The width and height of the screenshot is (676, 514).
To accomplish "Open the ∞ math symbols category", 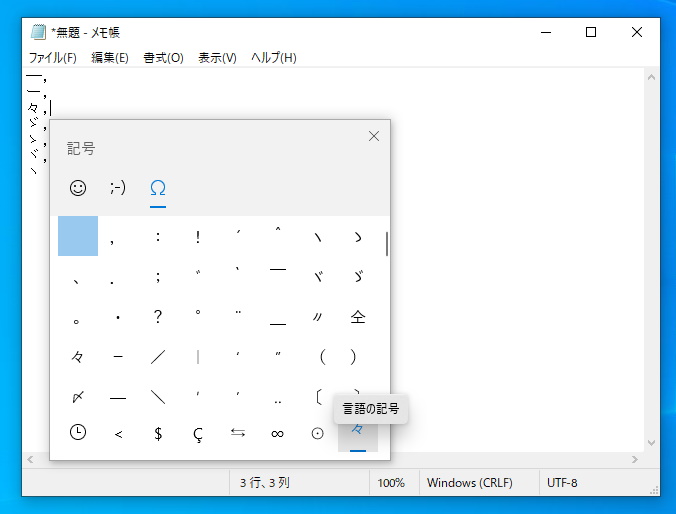I will pos(278,433).
